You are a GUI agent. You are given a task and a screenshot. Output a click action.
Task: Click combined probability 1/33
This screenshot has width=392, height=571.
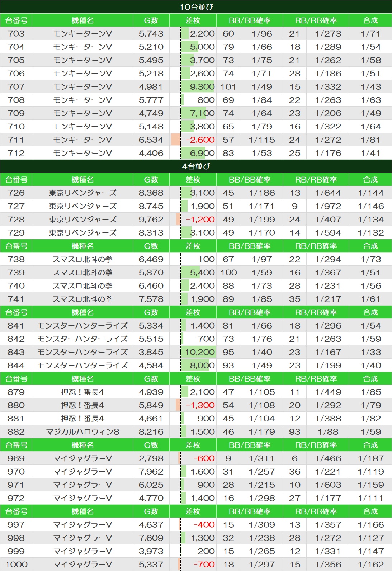(x=370, y=352)
